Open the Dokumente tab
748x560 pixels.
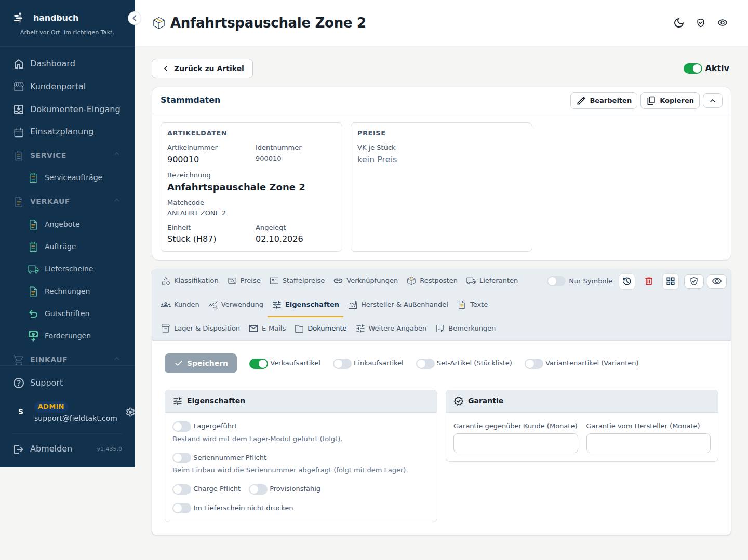click(x=320, y=329)
